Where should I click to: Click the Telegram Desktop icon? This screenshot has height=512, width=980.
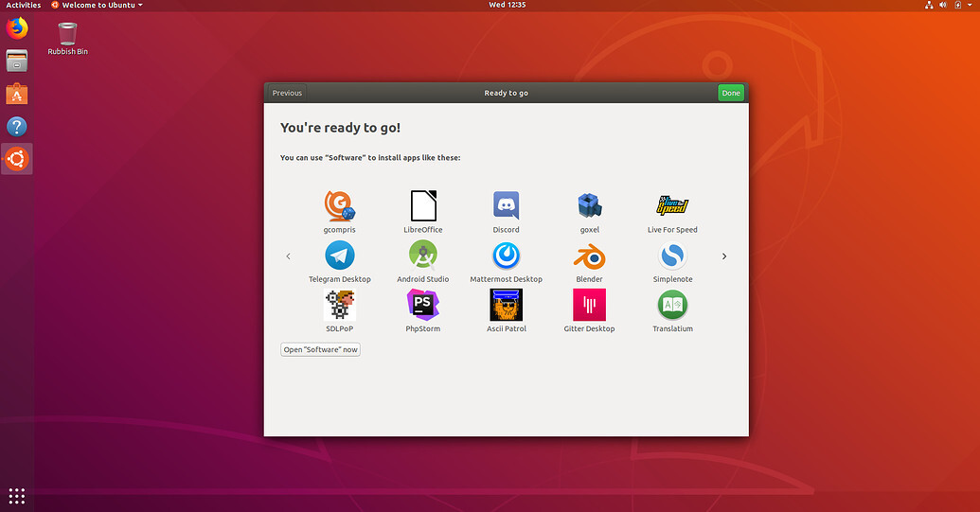click(339, 256)
